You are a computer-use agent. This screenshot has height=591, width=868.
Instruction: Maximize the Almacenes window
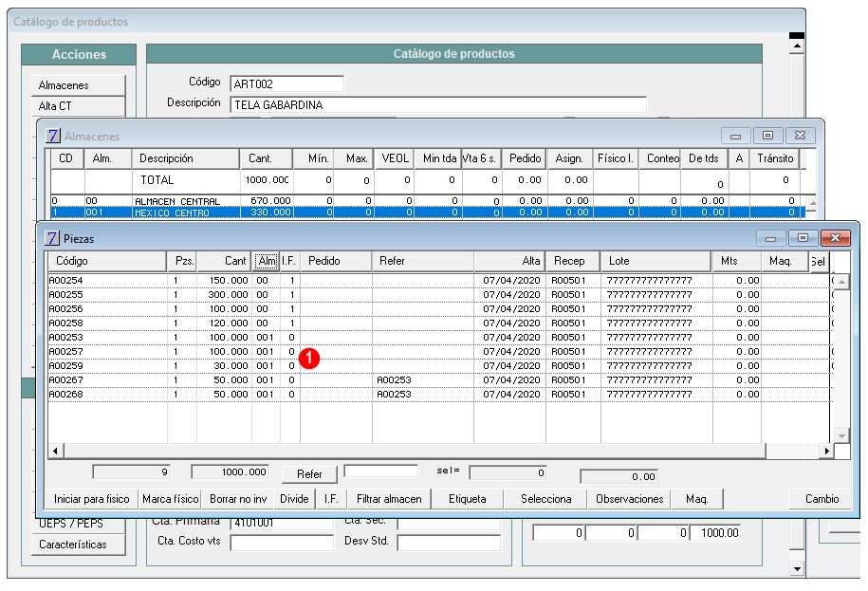click(x=767, y=136)
